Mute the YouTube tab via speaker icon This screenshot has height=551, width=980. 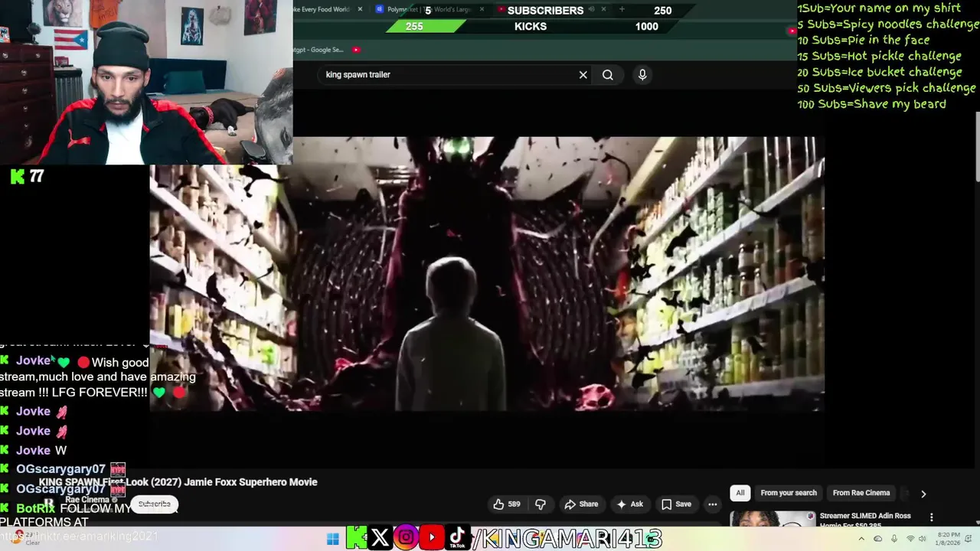(592, 10)
